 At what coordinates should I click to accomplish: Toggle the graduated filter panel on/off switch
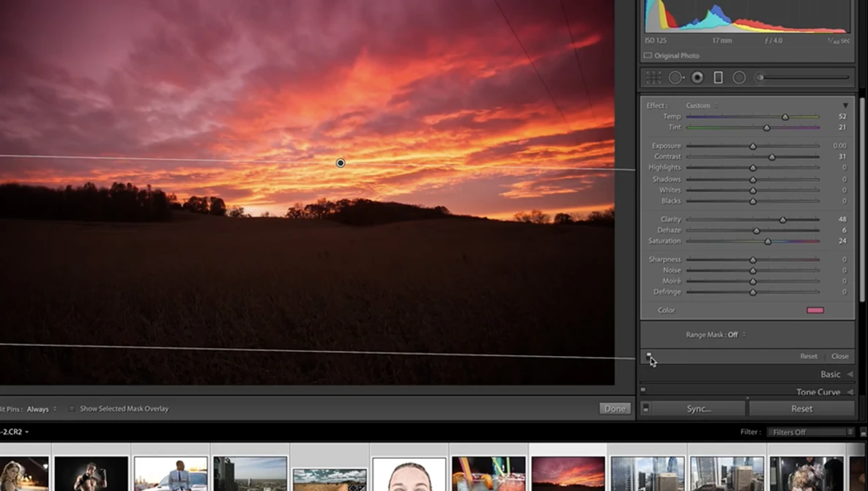[649, 356]
